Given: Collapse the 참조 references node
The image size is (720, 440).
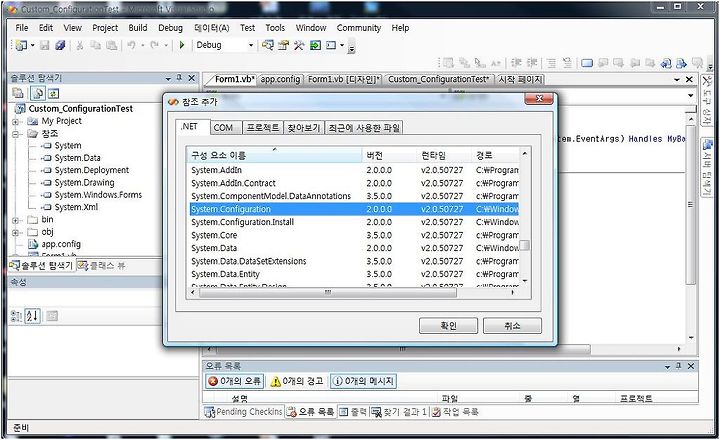Looking at the screenshot, I should [x=15, y=134].
